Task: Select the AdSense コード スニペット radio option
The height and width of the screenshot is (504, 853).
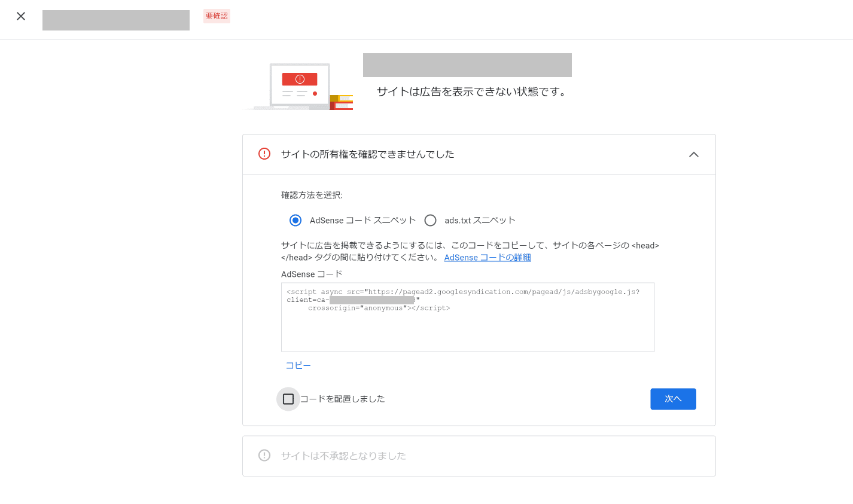Action: click(x=295, y=221)
